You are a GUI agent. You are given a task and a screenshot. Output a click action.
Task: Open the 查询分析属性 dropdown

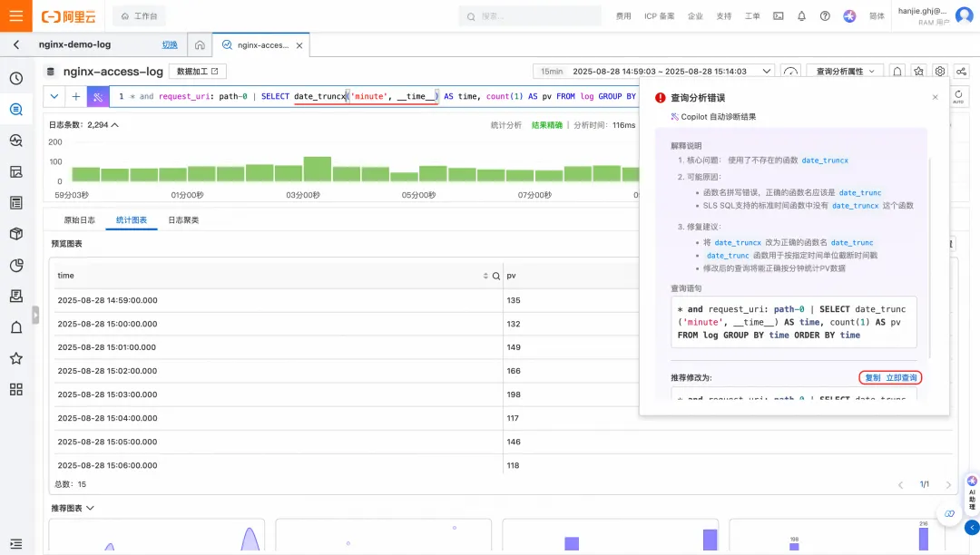[845, 71]
